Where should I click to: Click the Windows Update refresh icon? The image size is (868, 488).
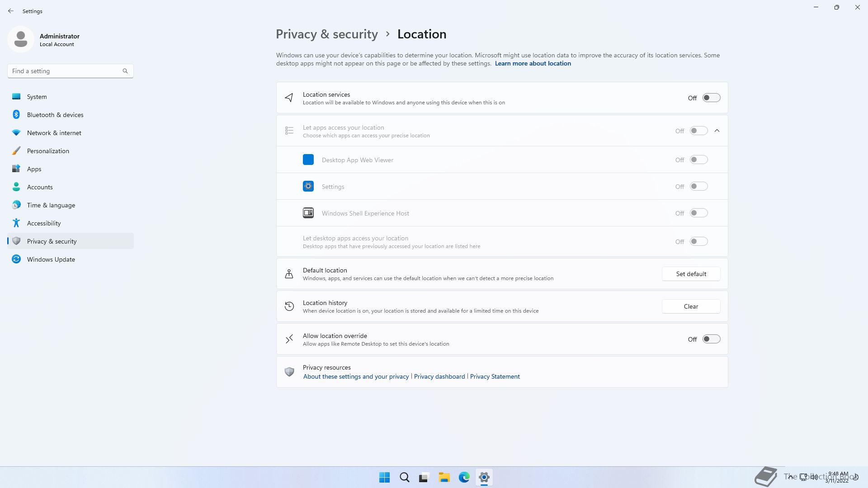(16, 259)
